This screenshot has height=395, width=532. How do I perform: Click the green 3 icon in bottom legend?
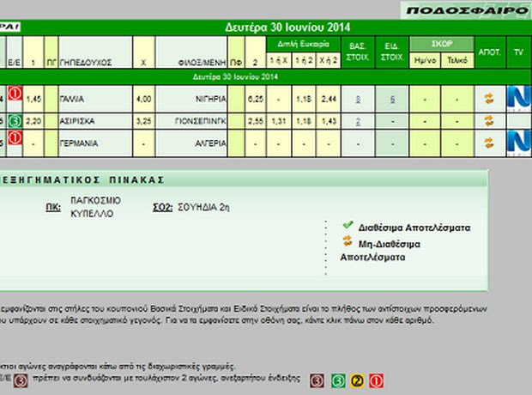tap(338, 379)
